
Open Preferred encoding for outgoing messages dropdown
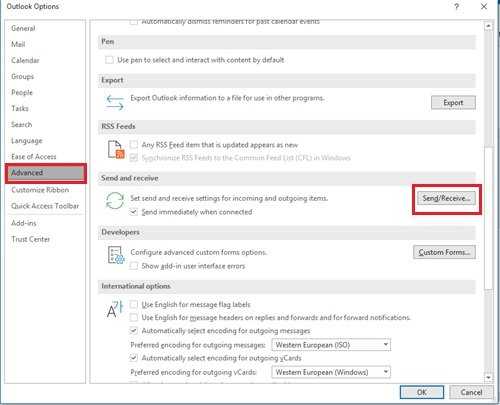(x=331, y=345)
